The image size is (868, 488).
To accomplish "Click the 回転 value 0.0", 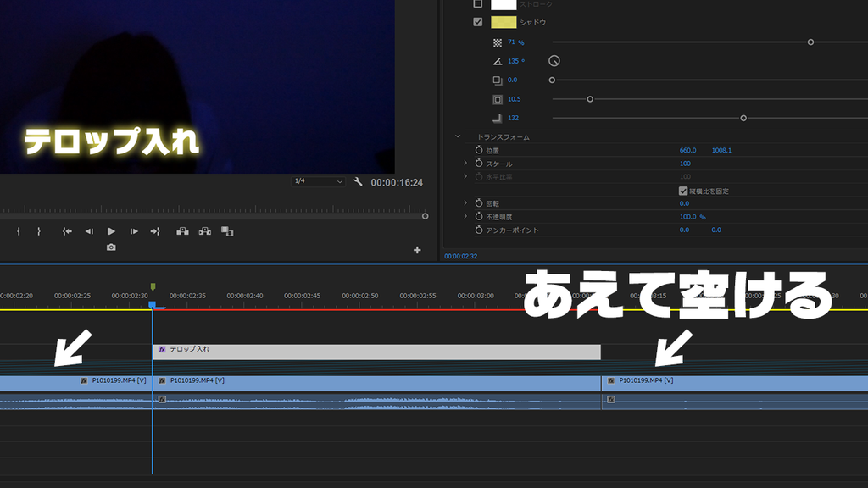I will [x=684, y=203].
